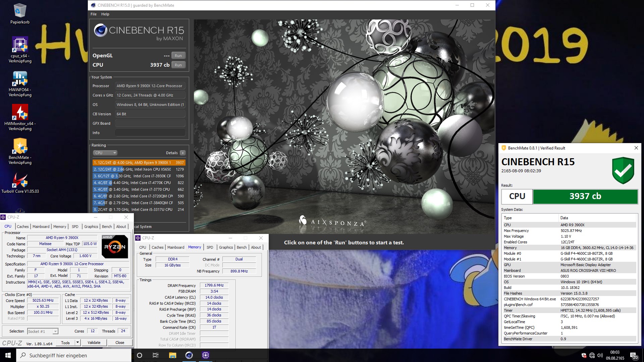Open the BenchMate desktop shortcut
644x362 pixels.
click(x=20, y=152)
